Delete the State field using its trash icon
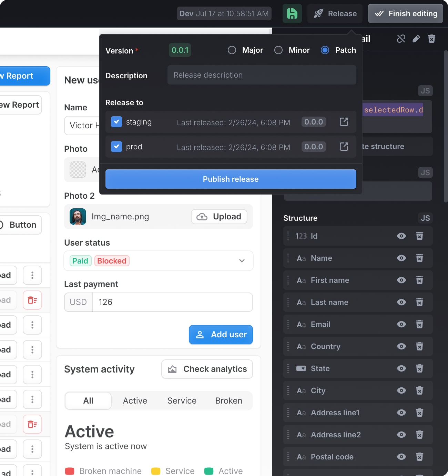The height and width of the screenshot is (476, 448). pos(419,368)
